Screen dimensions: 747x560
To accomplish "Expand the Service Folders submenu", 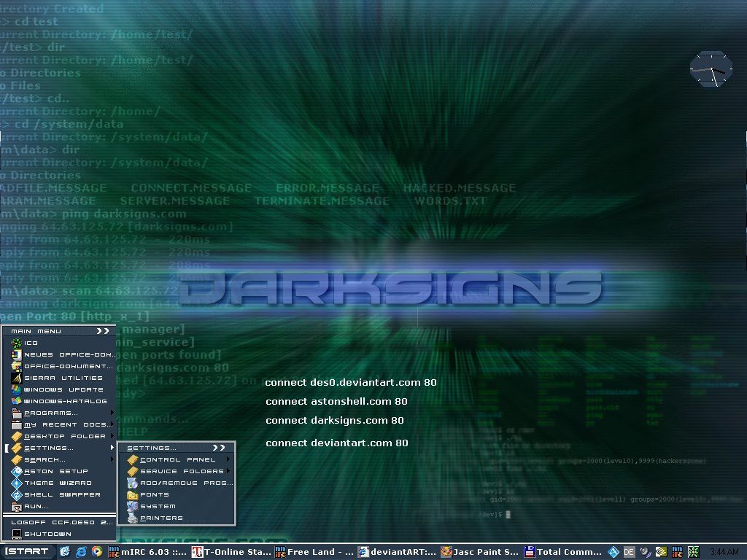I will tap(177, 472).
